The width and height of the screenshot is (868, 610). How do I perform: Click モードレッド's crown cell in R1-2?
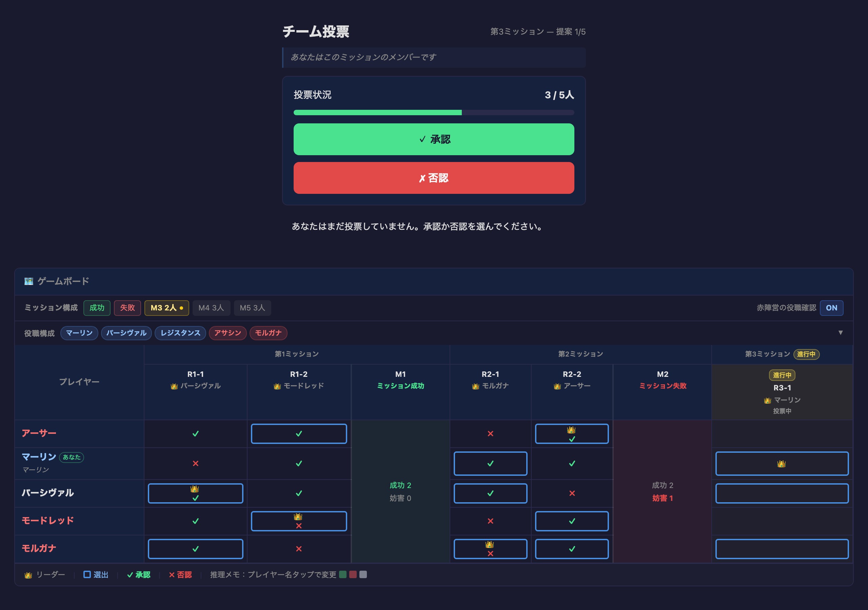tap(299, 521)
